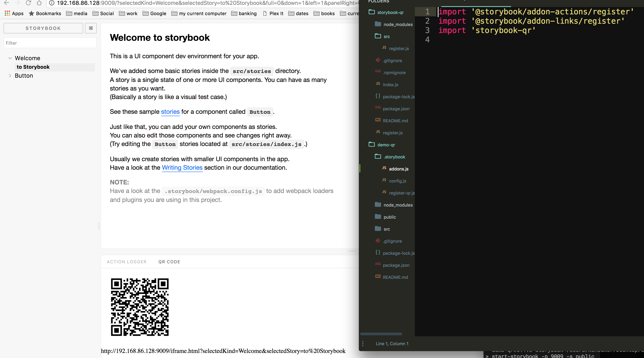
Task: Select the QR Code panel tab
Action: (169, 262)
